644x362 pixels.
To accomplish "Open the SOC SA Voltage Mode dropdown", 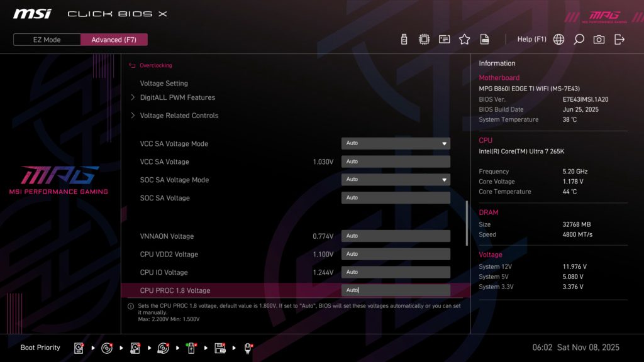I will pyautogui.click(x=396, y=179).
